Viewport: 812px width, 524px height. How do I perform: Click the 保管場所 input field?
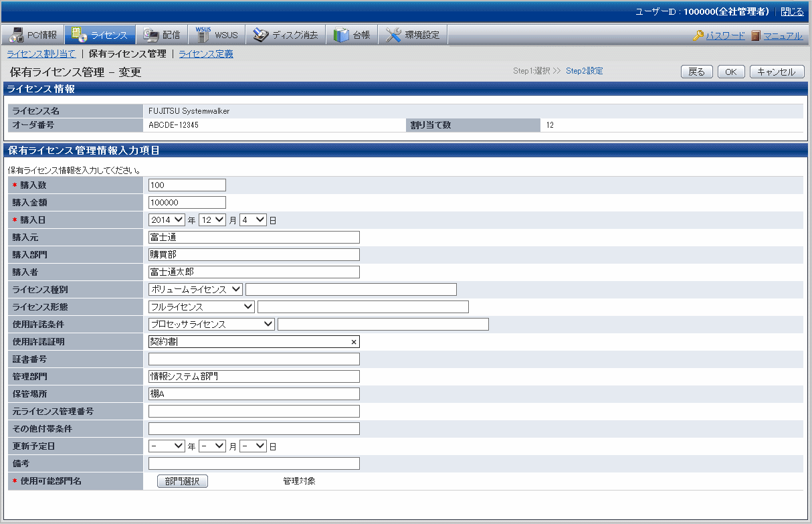(254, 394)
